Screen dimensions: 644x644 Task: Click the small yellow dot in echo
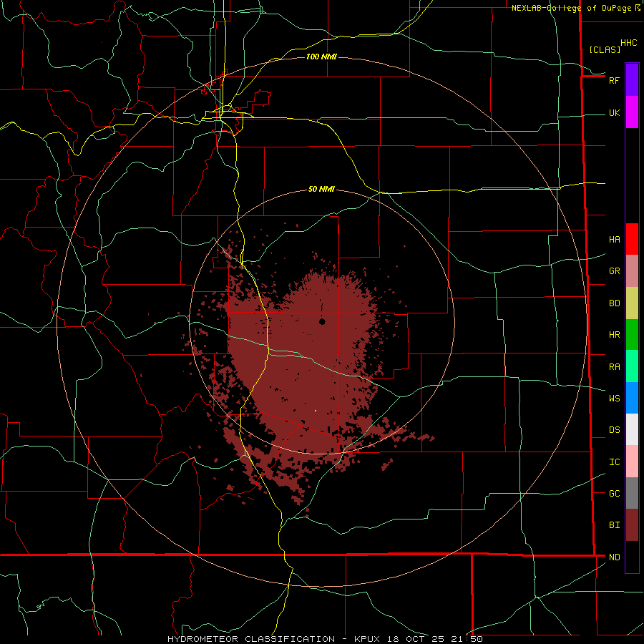[x=316, y=410]
